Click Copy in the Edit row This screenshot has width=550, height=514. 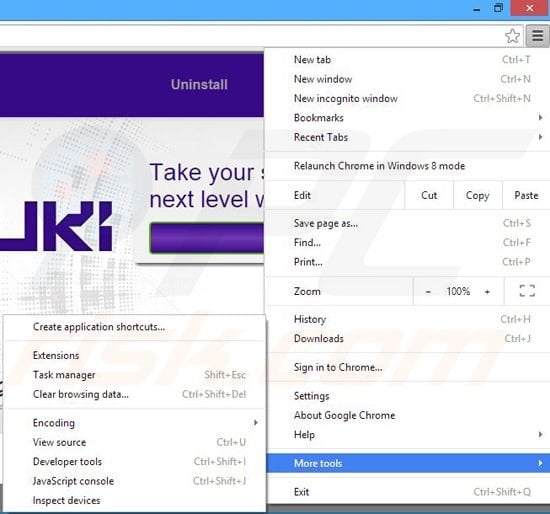pos(477,195)
